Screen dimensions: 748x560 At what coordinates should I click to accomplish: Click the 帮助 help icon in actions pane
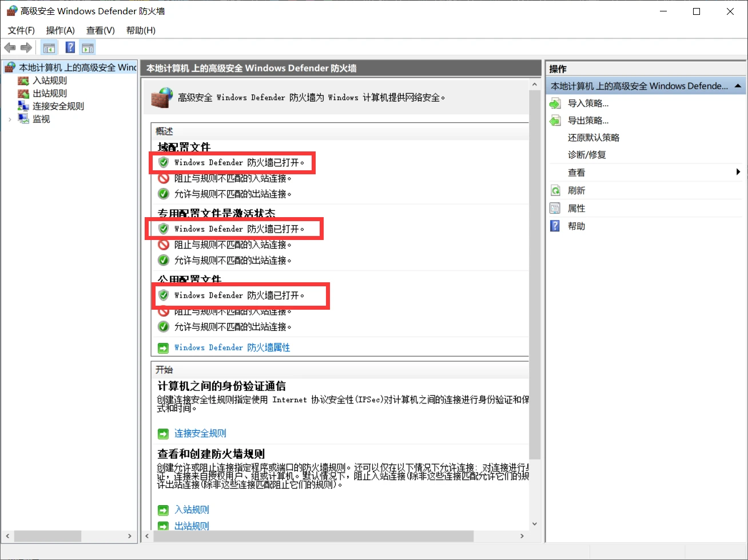(555, 226)
